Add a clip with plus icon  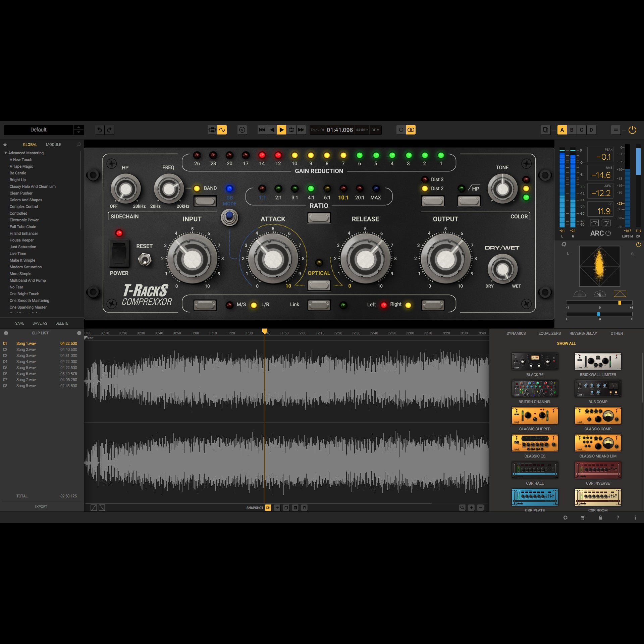tap(6, 333)
